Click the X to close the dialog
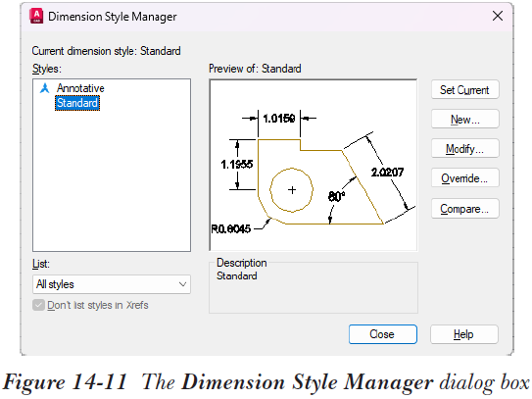 (x=498, y=16)
